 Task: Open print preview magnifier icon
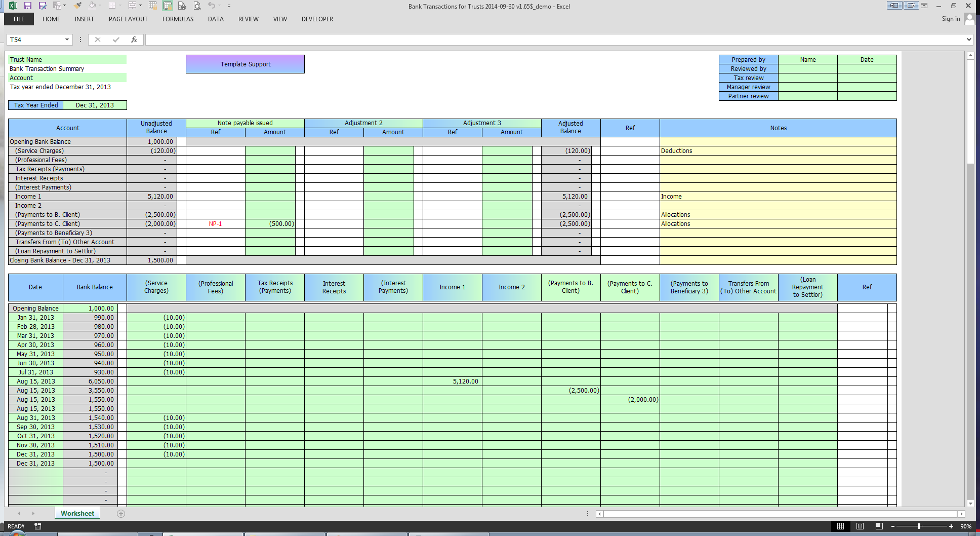(x=197, y=6)
